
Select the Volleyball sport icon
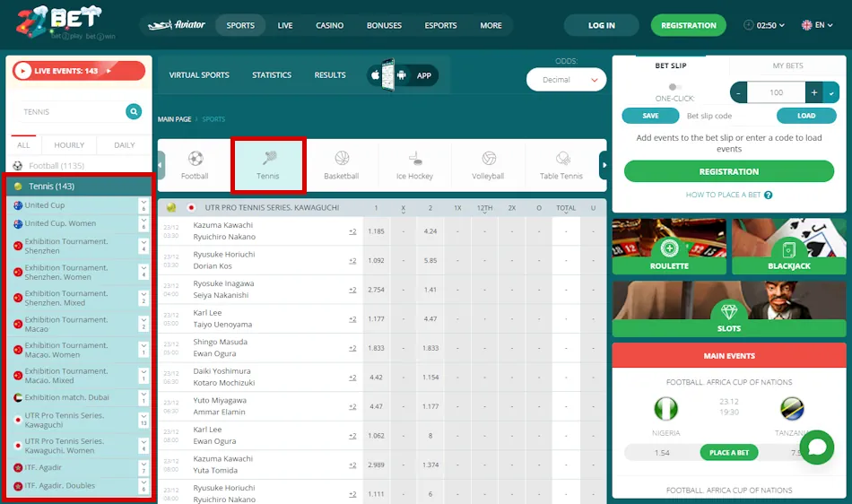489,158
